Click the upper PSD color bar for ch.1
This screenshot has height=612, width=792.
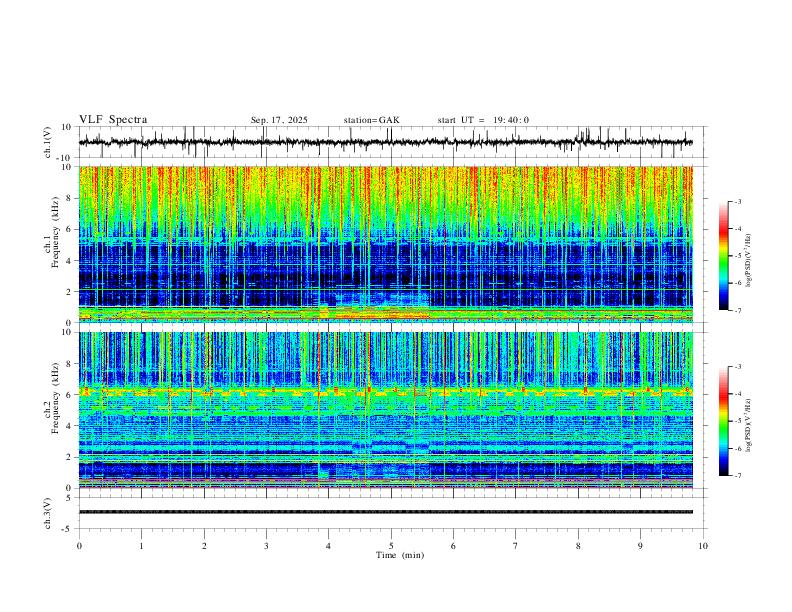[724, 256]
